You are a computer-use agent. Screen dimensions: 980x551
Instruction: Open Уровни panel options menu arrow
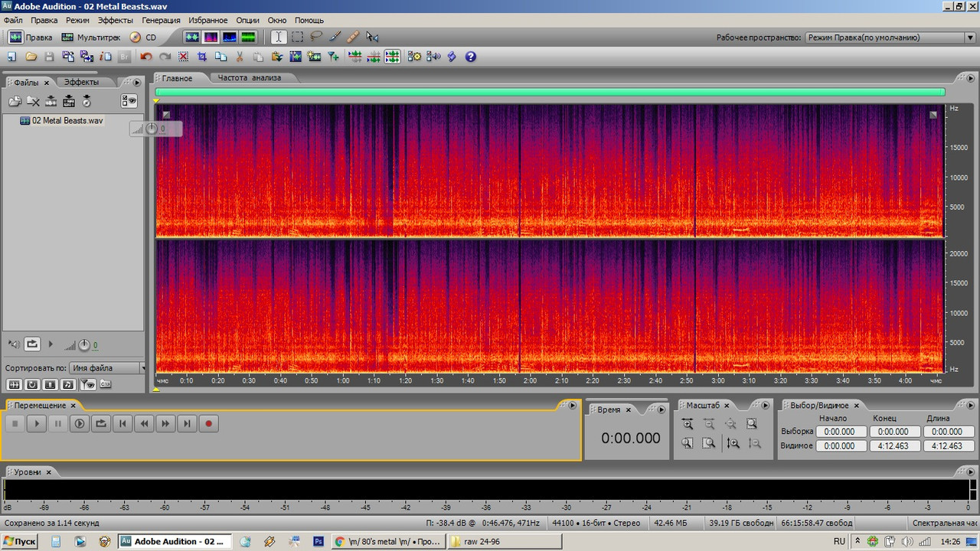point(969,472)
